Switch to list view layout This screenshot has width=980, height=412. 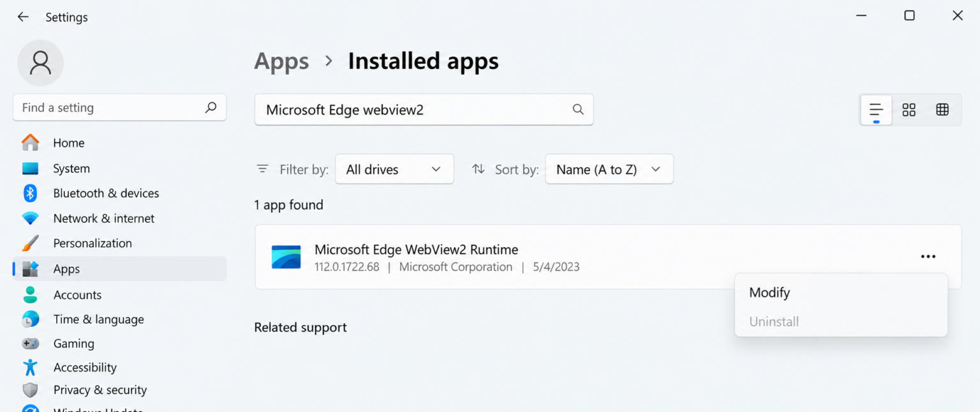coord(876,110)
